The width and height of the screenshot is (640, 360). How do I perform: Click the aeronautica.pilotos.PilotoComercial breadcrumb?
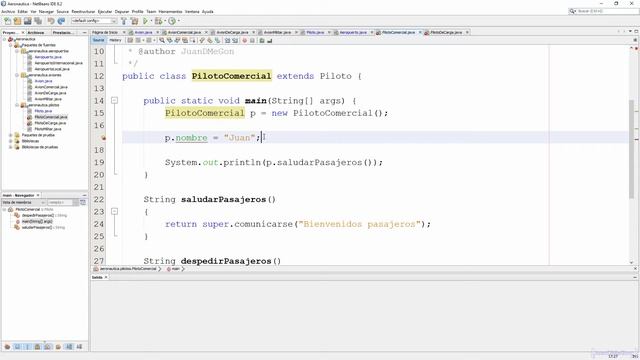128,269
